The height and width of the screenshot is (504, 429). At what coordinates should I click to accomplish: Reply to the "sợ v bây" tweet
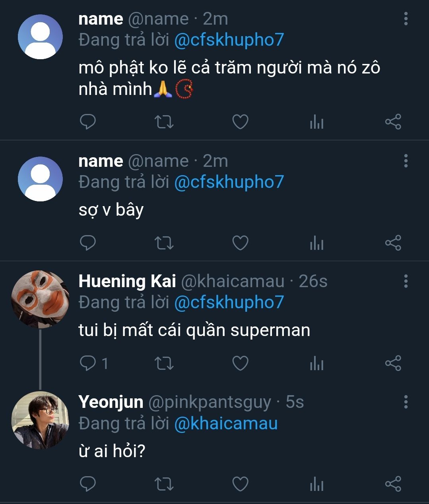pyautogui.click(x=88, y=243)
